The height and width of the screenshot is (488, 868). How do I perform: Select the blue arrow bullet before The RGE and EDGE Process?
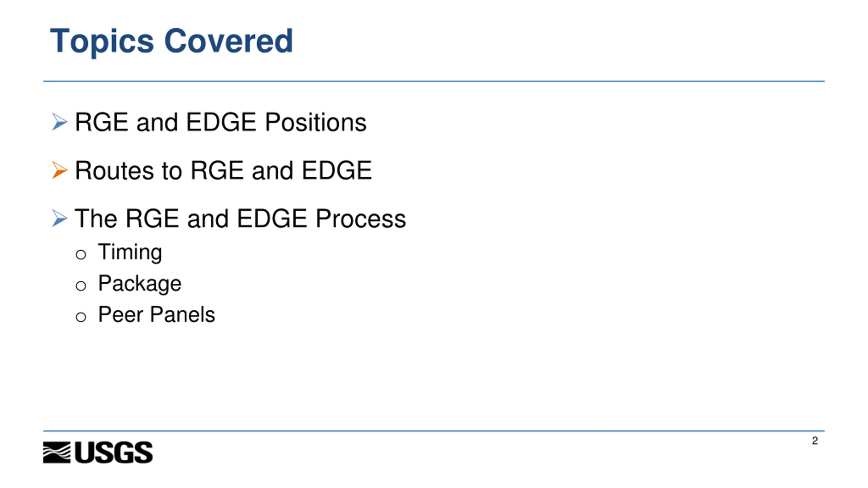click(60, 218)
